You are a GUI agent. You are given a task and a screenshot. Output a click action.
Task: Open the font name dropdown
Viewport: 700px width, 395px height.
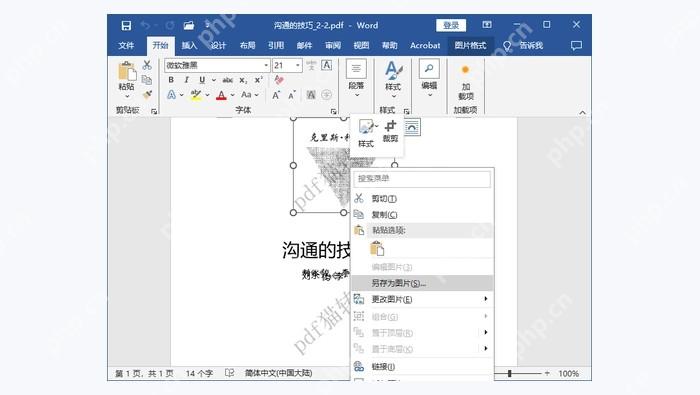tap(266, 66)
